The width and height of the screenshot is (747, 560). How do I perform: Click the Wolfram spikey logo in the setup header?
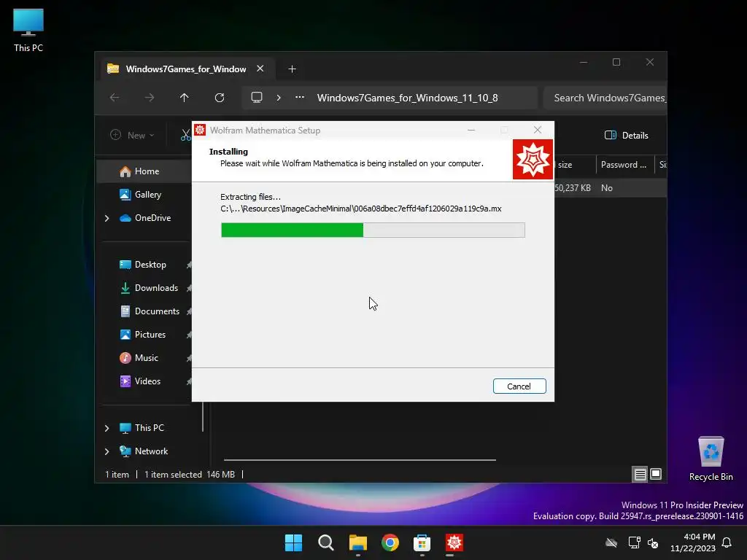[x=533, y=160]
